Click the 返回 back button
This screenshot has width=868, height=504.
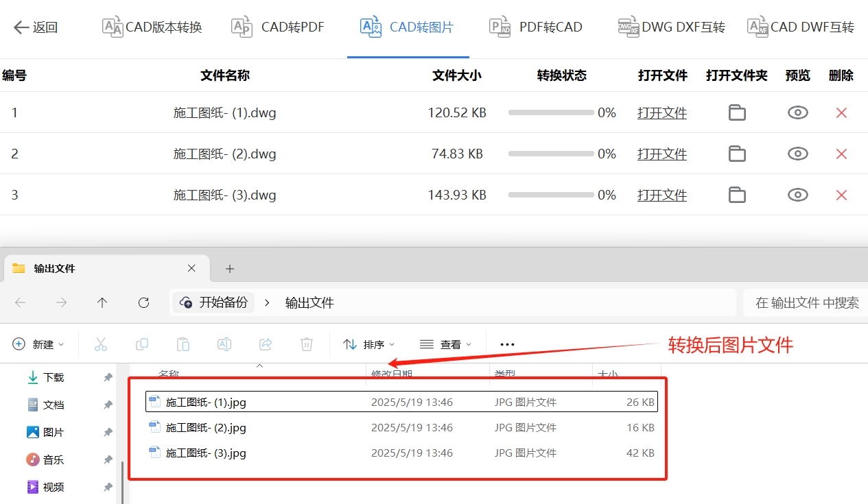[x=36, y=27]
